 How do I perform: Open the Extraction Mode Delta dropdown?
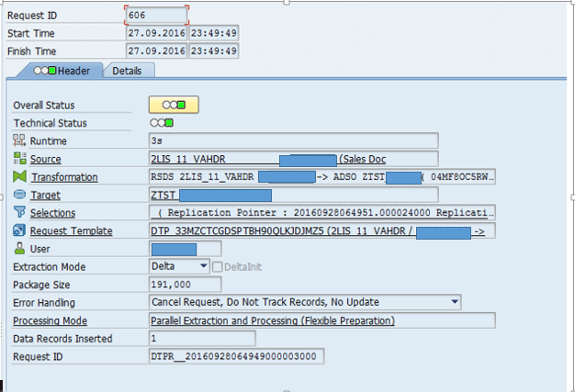tap(202, 266)
